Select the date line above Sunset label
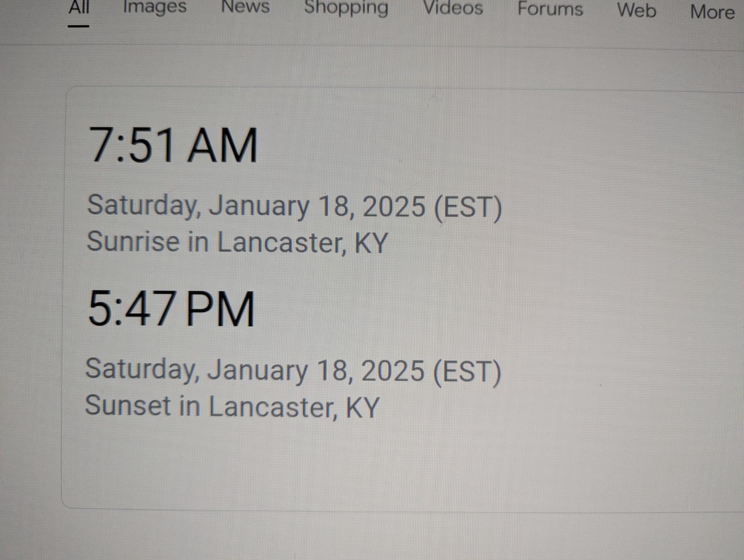Viewport: 744px width, 560px height. pyautogui.click(x=293, y=371)
